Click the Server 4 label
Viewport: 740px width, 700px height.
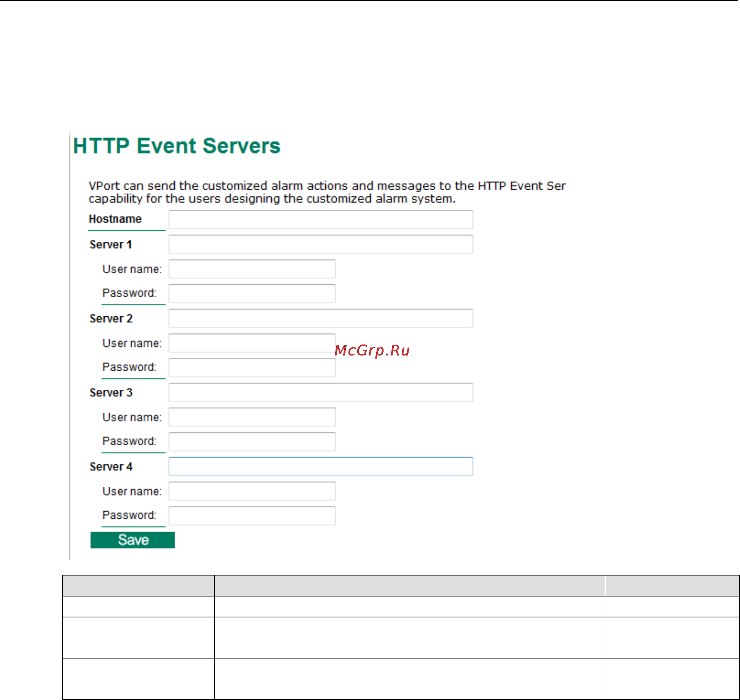coord(111,467)
